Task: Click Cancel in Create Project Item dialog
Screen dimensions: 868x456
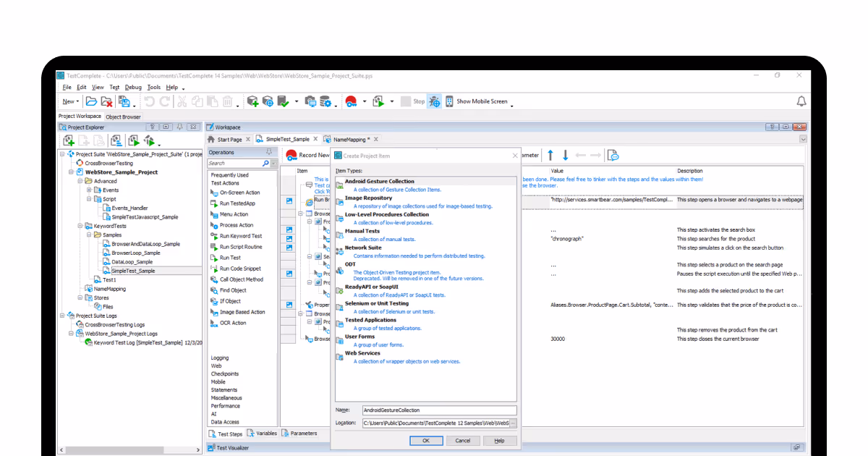Action: point(463,440)
